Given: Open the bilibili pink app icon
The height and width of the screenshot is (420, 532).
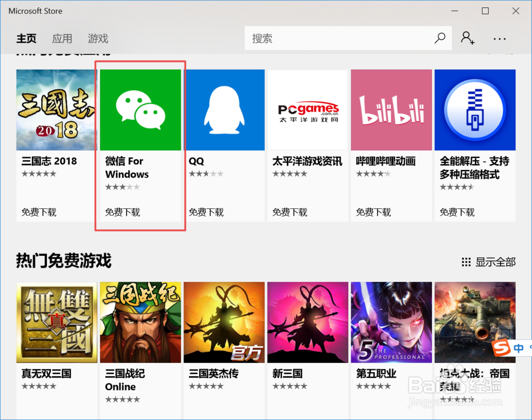Looking at the screenshot, I should pos(391,110).
